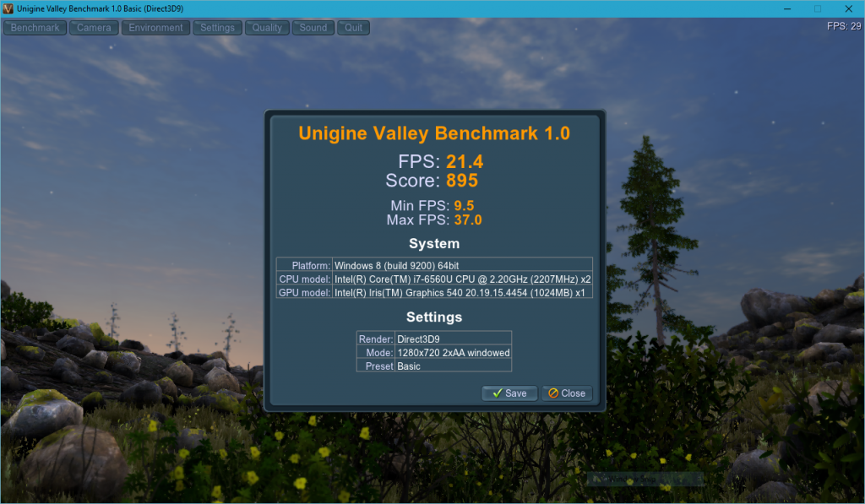The width and height of the screenshot is (865, 504).
Task: Click the Render: label
Action: [x=376, y=339]
